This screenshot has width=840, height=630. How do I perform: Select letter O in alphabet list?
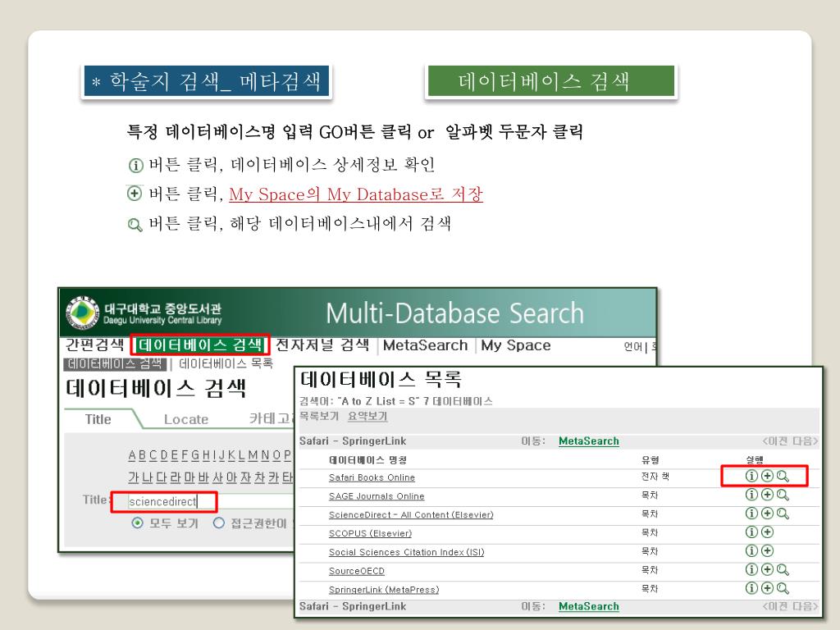(276, 455)
